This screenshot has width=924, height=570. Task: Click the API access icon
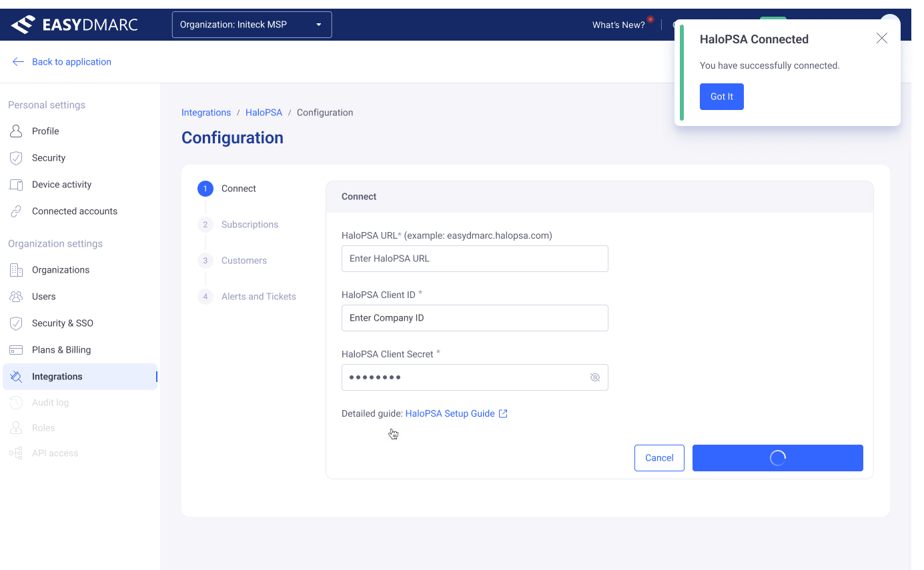tap(16, 453)
